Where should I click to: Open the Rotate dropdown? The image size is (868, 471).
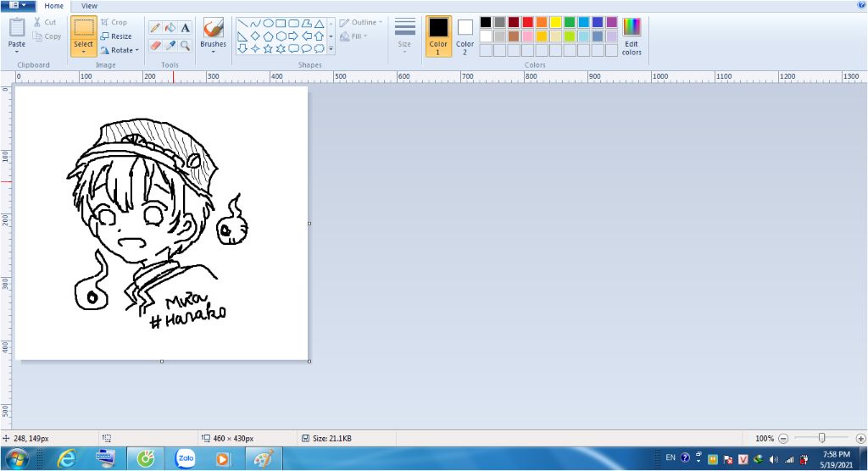pos(120,50)
